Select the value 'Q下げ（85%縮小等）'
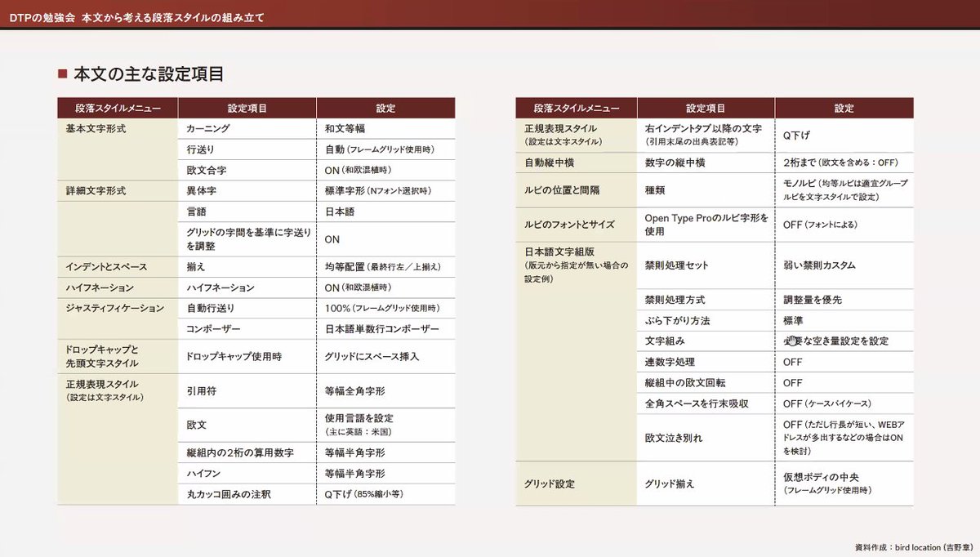The width and height of the screenshot is (980, 557). [x=364, y=494]
